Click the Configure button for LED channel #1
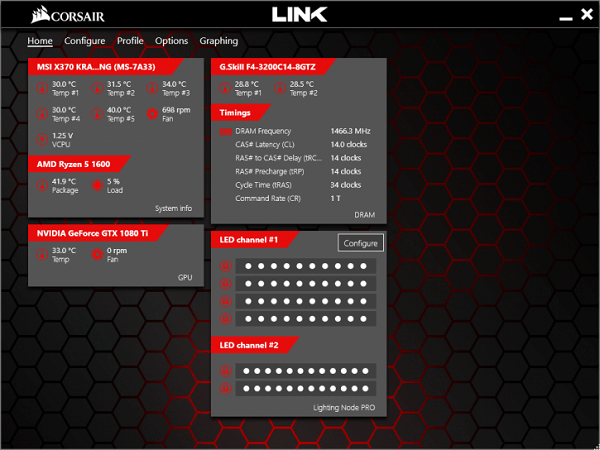 point(360,243)
